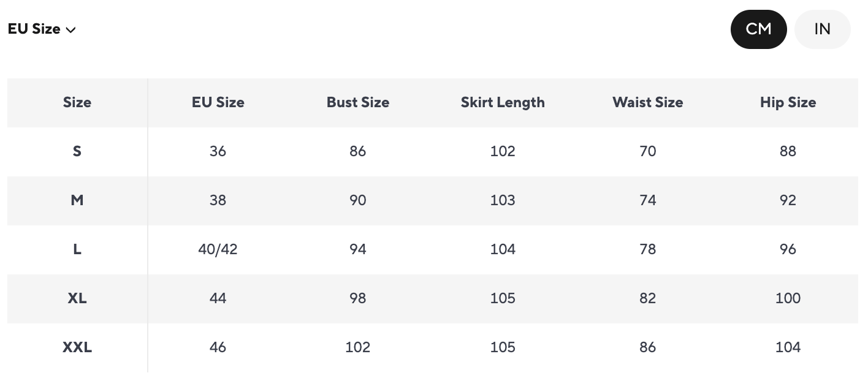
Task: Select the XL size row label
Action: [77, 298]
